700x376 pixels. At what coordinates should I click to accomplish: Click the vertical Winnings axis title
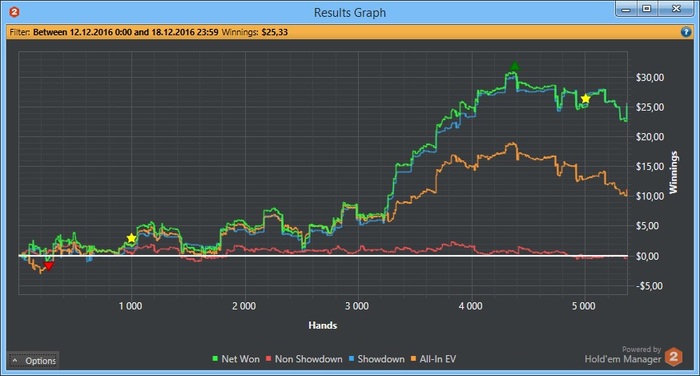[673, 172]
